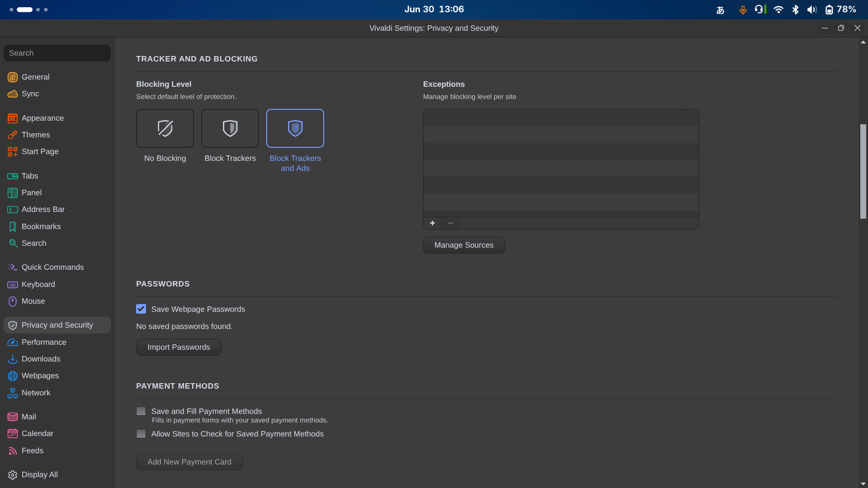Click the Panel icon
This screenshot has width=868, height=488.
pyautogui.click(x=13, y=193)
